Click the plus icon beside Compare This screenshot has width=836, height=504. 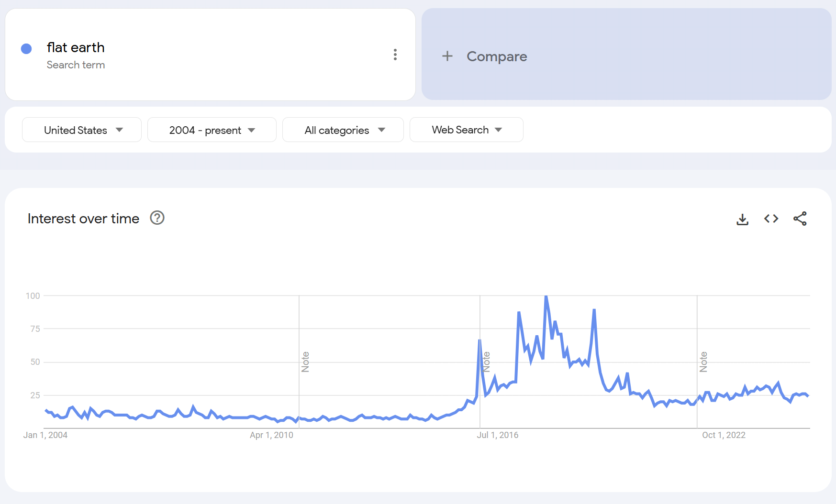(447, 56)
